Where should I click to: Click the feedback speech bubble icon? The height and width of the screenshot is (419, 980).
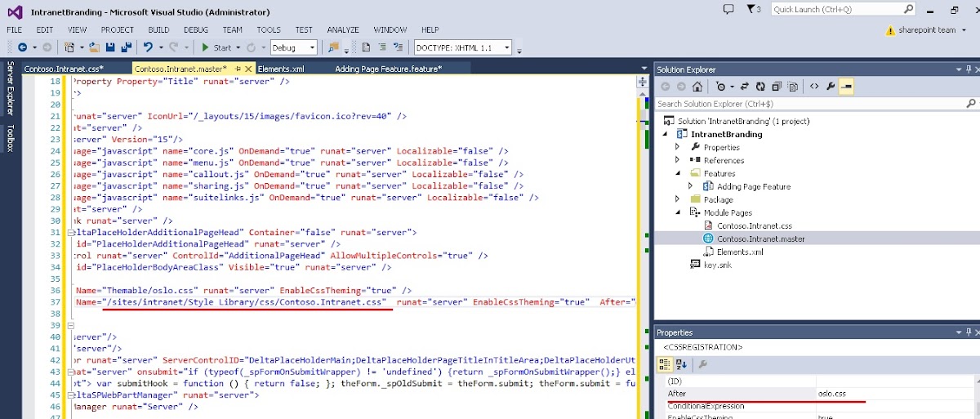(728, 9)
